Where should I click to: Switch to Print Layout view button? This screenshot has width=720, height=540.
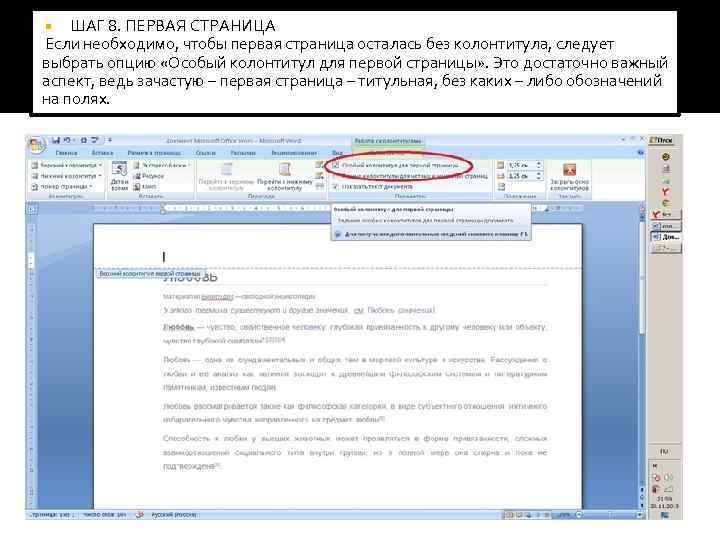[509, 515]
